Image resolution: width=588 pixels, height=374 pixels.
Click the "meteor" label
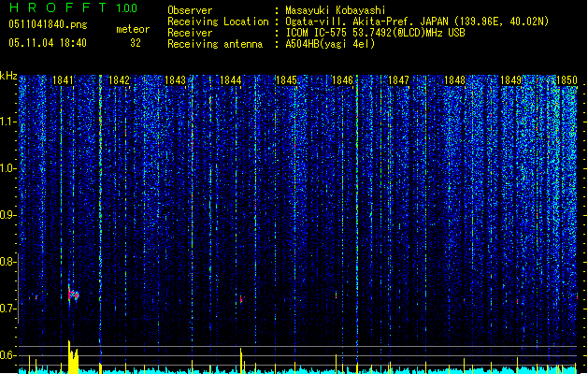click(133, 29)
